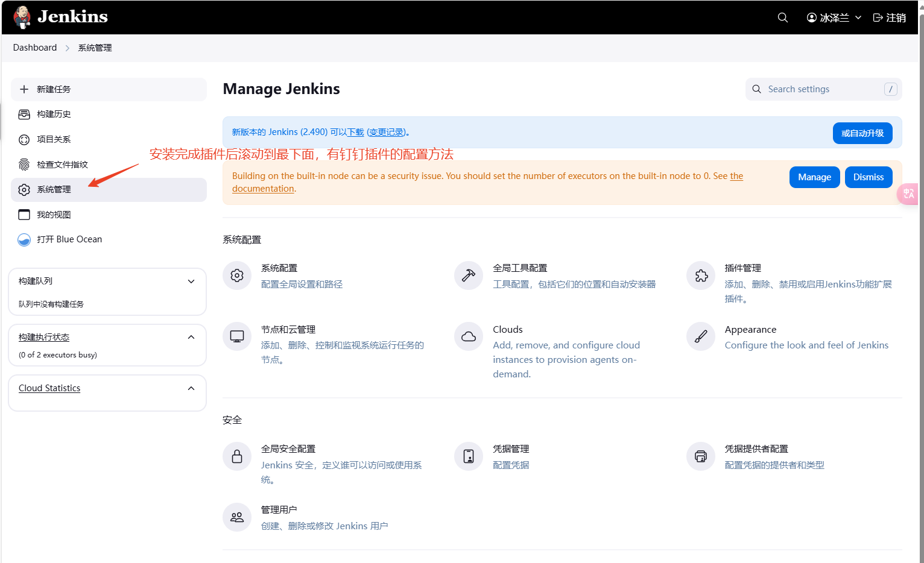The image size is (924, 563).
Task: Collapse the Cloud Statistics panel
Action: pos(191,389)
